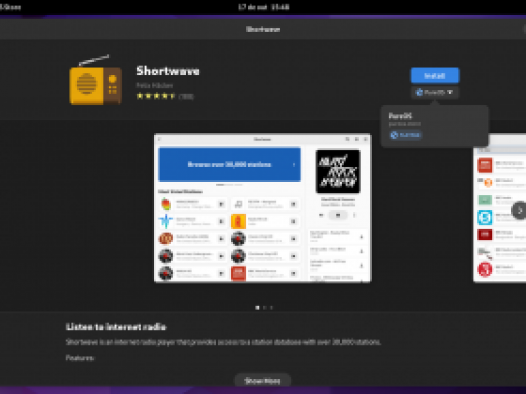Click the orange station logo in the right column
Viewport: 526px width, 394px height.
pyautogui.click(x=238, y=221)
